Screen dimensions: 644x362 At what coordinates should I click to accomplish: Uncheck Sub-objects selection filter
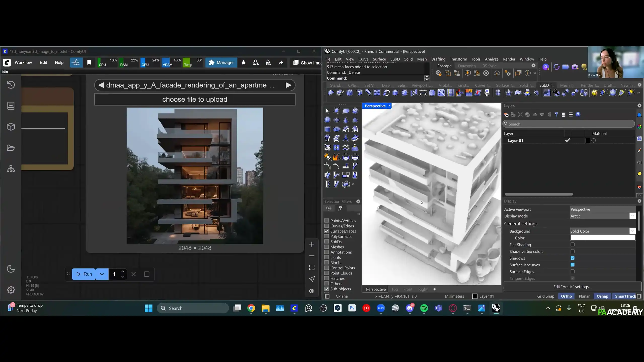click(x=327, y=289)
